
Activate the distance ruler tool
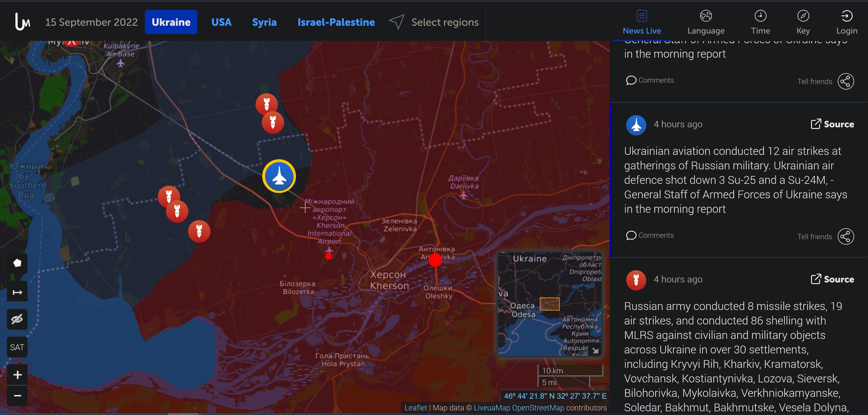click(x=17, y=292)
